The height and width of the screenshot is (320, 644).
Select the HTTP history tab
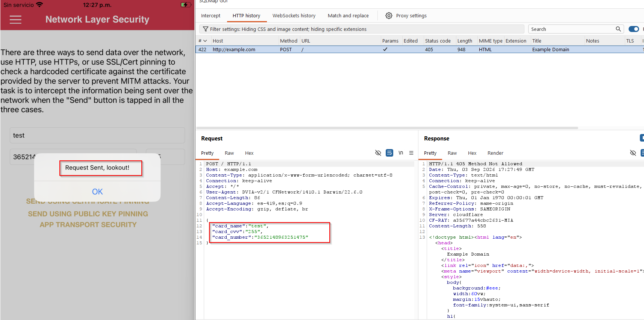246,15
